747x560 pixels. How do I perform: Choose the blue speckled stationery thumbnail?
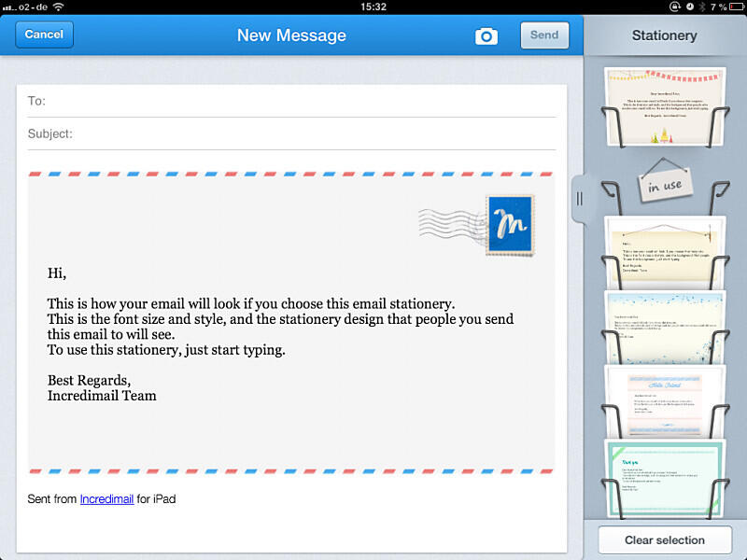pos(665,328)
